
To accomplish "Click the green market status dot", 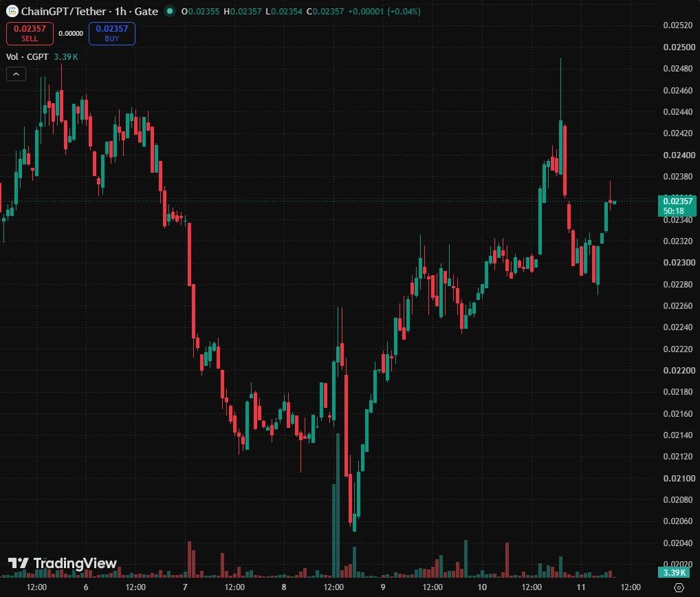I will click(x=170, y=11).
